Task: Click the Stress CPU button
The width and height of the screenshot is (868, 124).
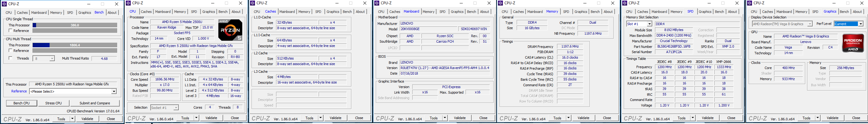Action: click(54, 103)
